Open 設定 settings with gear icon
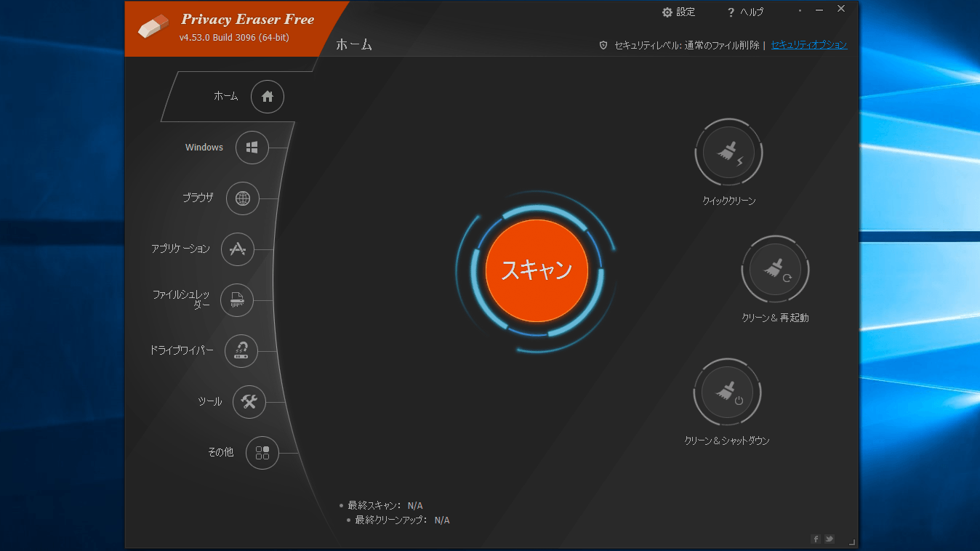This screenshot has width=980, height=551. [678, 12]
